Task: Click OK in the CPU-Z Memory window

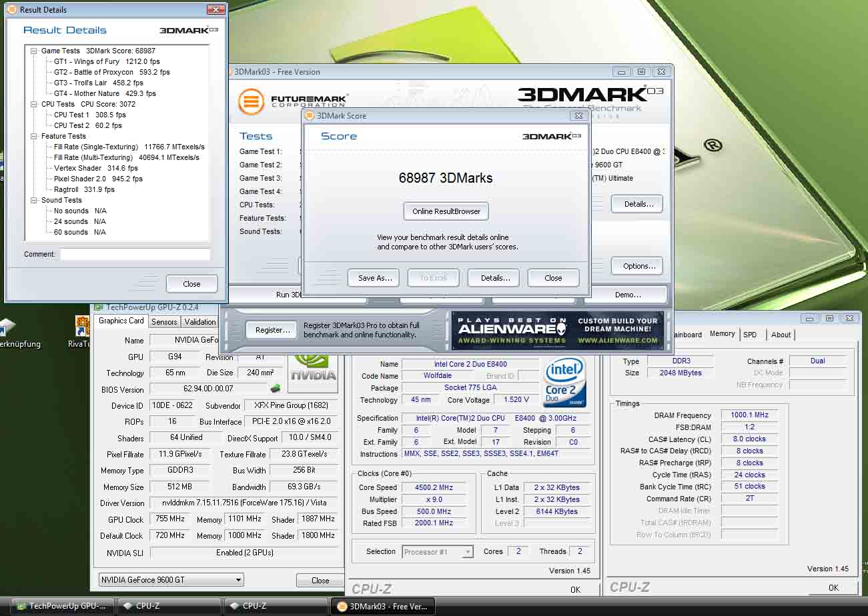Action: [x=833, y=587]
